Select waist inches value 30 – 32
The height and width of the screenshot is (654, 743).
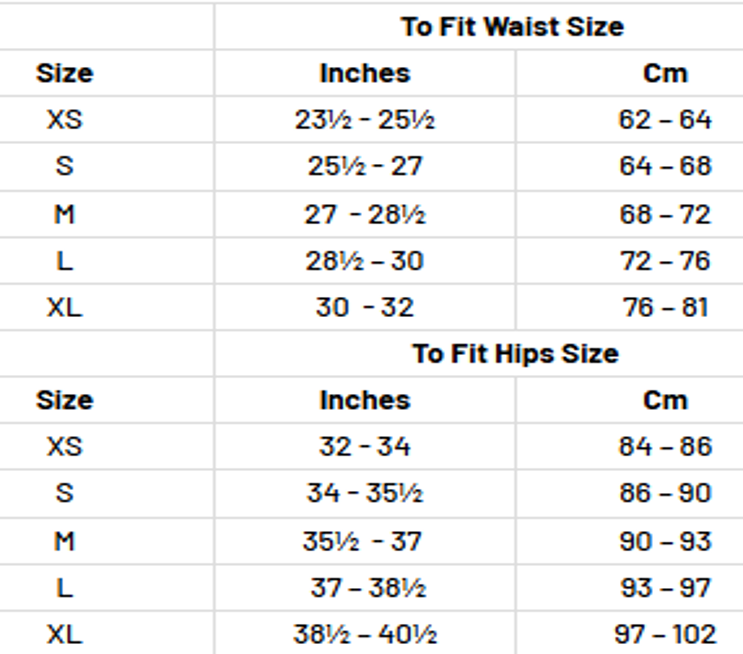point(365,306)
